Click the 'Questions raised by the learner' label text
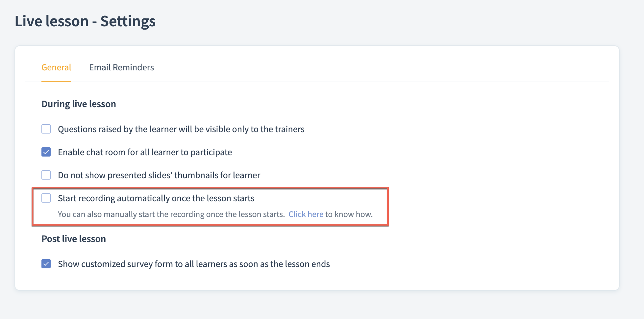644x319 pixels. tap(181, 129)
